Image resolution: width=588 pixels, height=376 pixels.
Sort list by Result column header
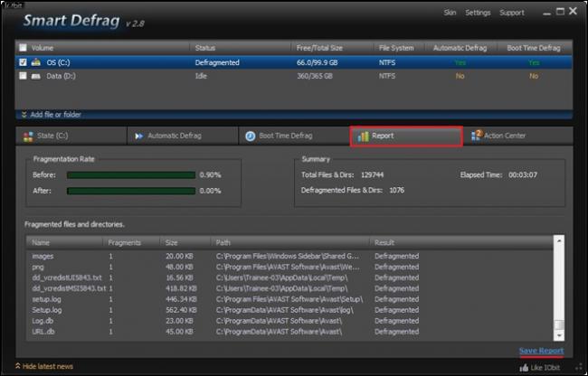coord(461,242)
